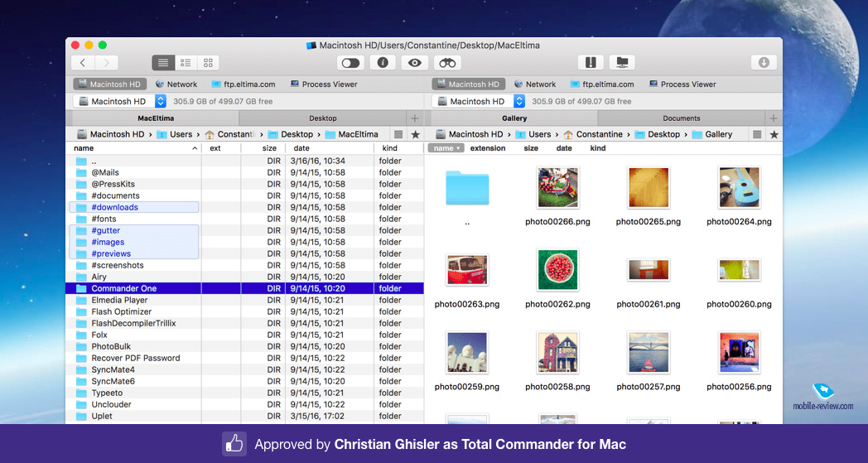The image size is (868, 463).
Task: Select the Commander One folder row
Action: 244,288
